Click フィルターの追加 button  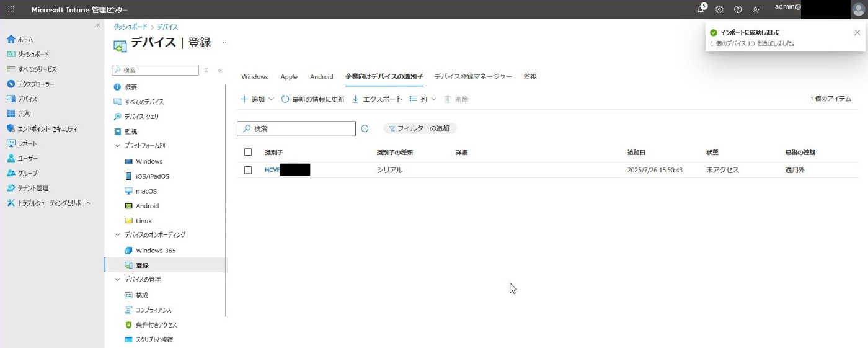tap(420, 128)
